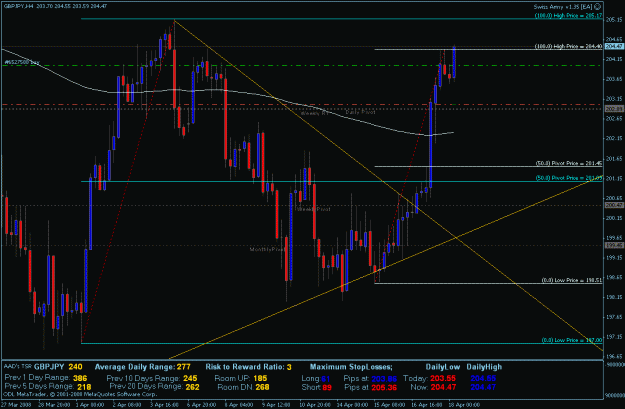Click the cyan High Price = 205.17 label
Screen dimensions: 625x409
568,16
